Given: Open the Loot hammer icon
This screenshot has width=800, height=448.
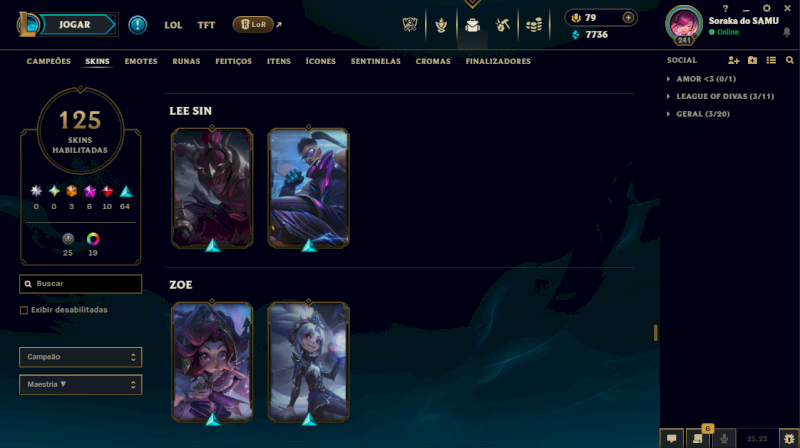Looking at the screenshot, I should click(503, 24).
